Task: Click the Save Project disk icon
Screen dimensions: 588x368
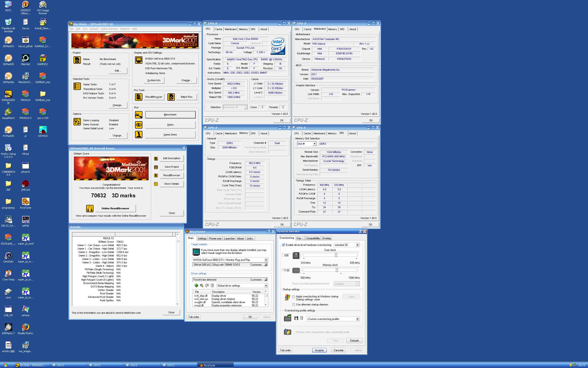Action: [156, 167]
